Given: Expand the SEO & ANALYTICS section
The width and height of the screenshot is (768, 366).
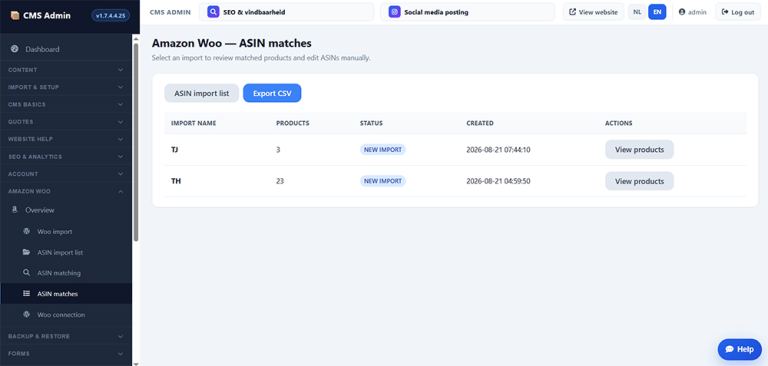Looking at the screenshot, I should tap(66, 156).
